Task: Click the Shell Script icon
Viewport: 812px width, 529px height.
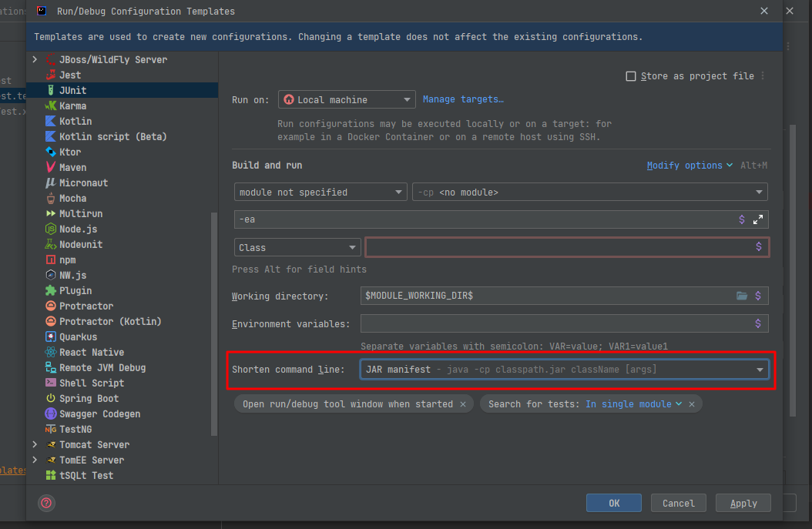Action: 51,383
